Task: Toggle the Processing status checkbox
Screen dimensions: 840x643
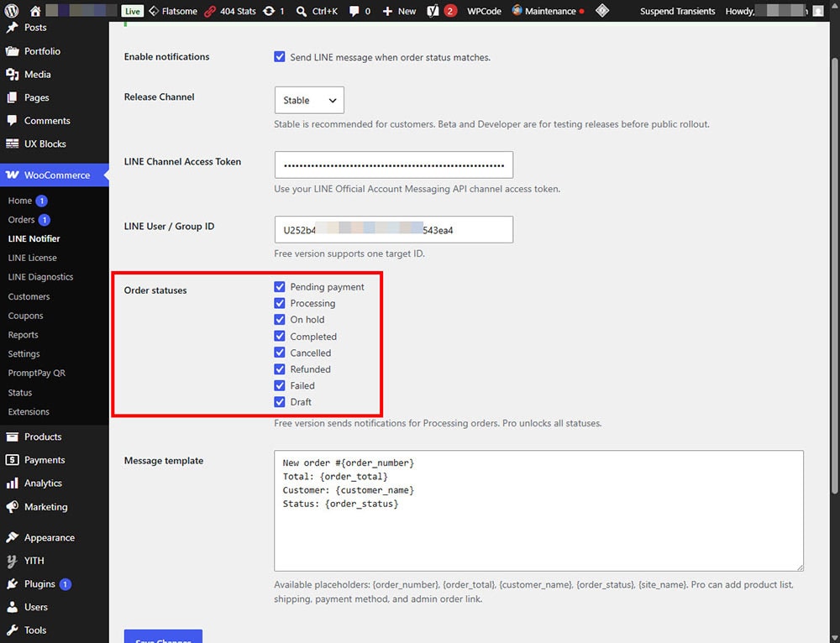Action: (280, 303)
